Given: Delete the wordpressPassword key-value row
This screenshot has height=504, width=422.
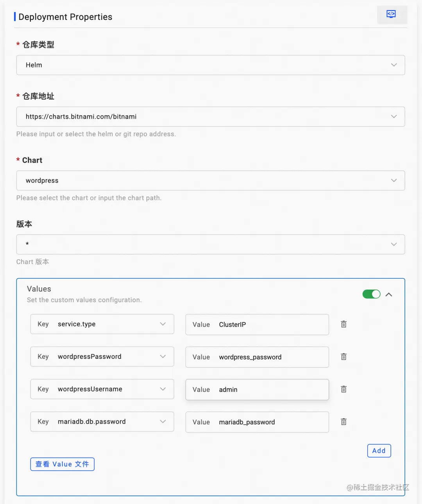Looking at the screenshot, I should click(343, 356).
